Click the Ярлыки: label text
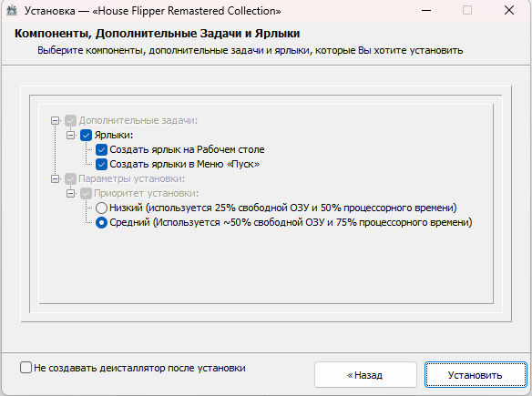The image size is (532, 396). tap(114, 135)
